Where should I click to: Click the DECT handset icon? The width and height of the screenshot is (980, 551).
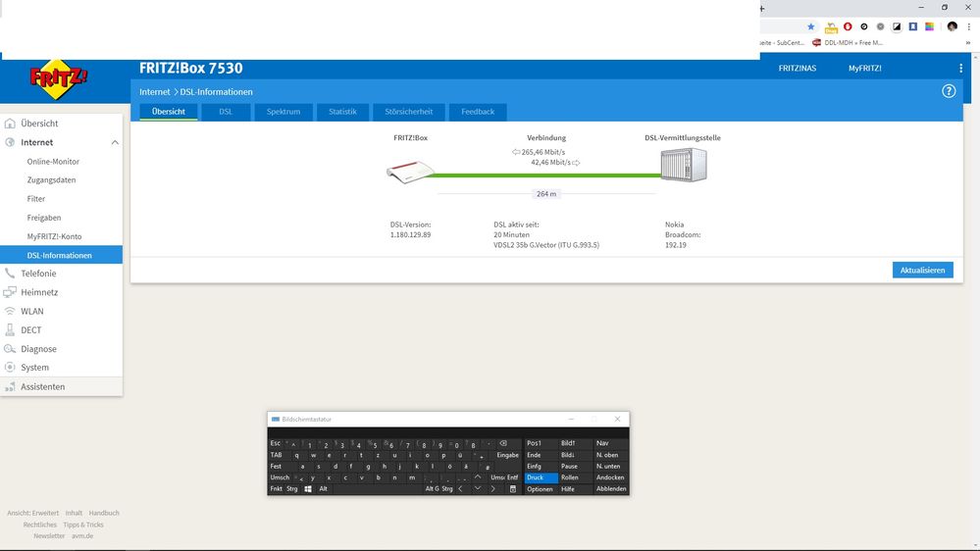10,329
